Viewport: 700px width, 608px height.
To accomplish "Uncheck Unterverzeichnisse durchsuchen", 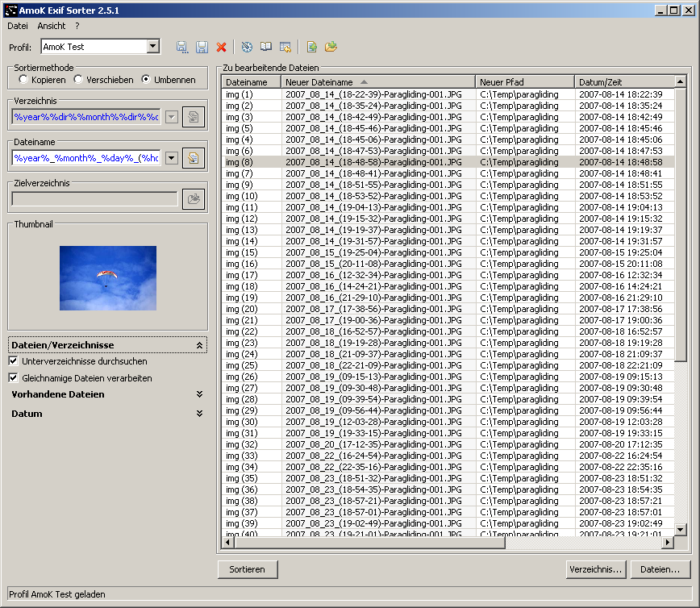I will pyautogui.click(x=14, y=362).
